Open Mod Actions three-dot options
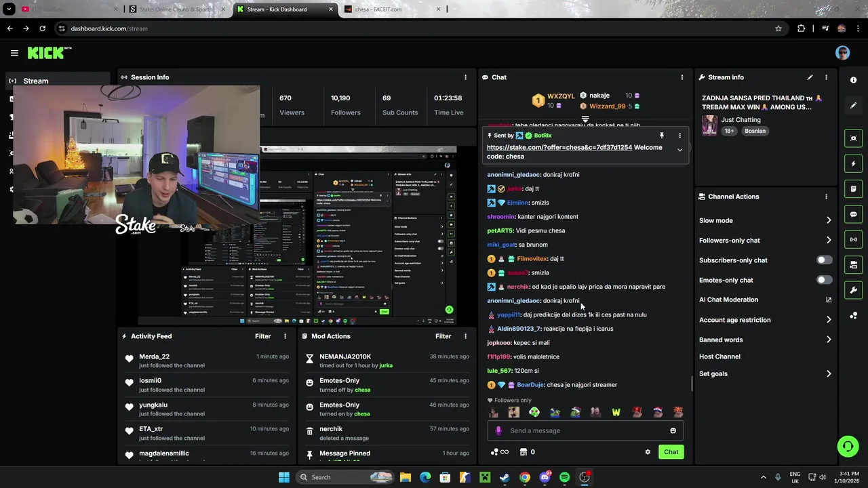This screenshot has height=488, width=868. click(x=465, y=336)
